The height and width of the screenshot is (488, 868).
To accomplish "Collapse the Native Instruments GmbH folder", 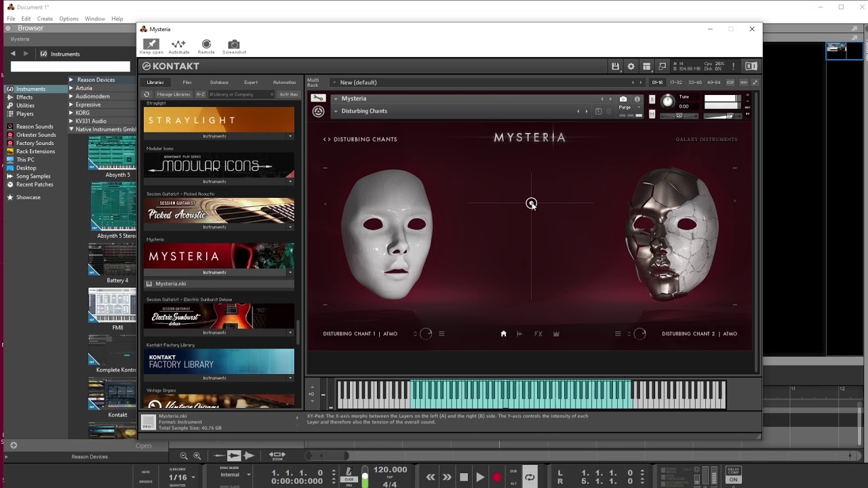I will tap(71, 129).
